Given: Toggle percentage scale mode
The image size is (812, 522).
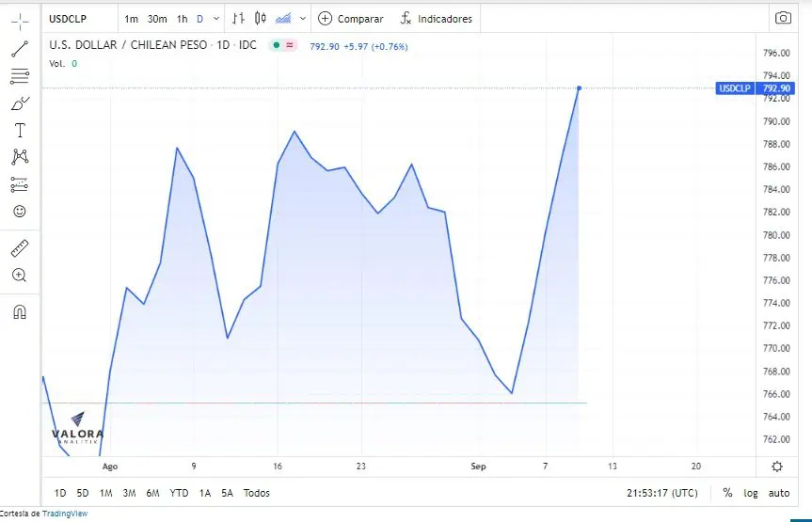Looking at the screenshot, I should (727, 493).
